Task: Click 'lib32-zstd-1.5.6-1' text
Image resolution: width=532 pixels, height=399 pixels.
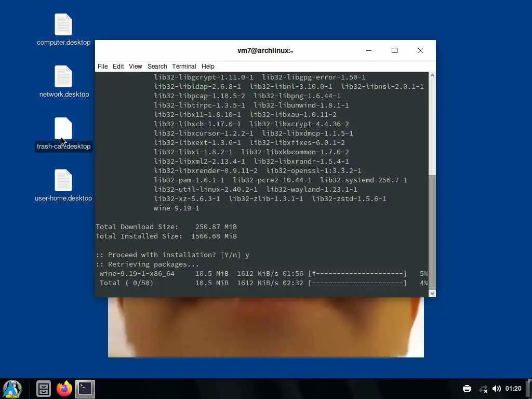Action: [x=349, y=199]
